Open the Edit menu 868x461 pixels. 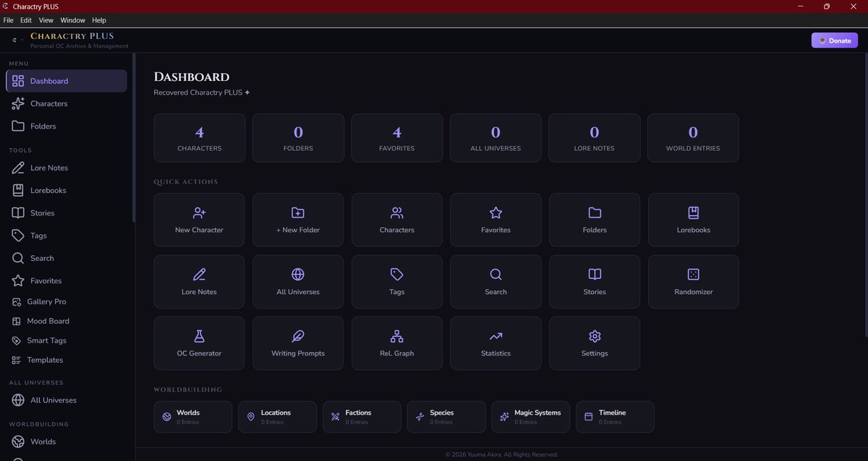(26, 20)
